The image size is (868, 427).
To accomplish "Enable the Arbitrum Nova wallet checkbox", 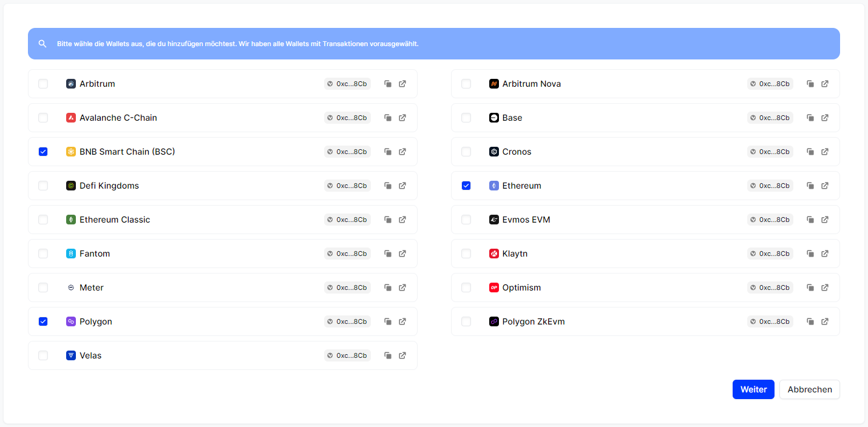I will pyautogui.click(x=466, y=84).
